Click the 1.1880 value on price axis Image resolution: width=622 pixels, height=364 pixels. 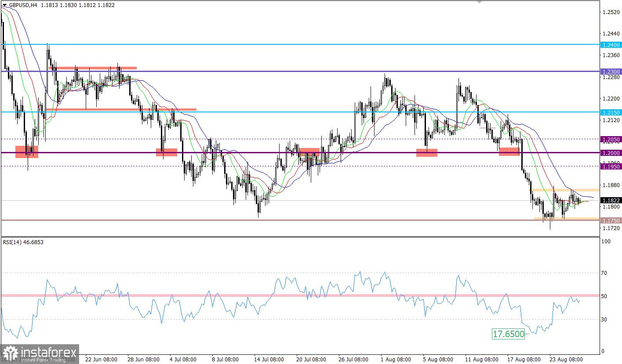611,186
